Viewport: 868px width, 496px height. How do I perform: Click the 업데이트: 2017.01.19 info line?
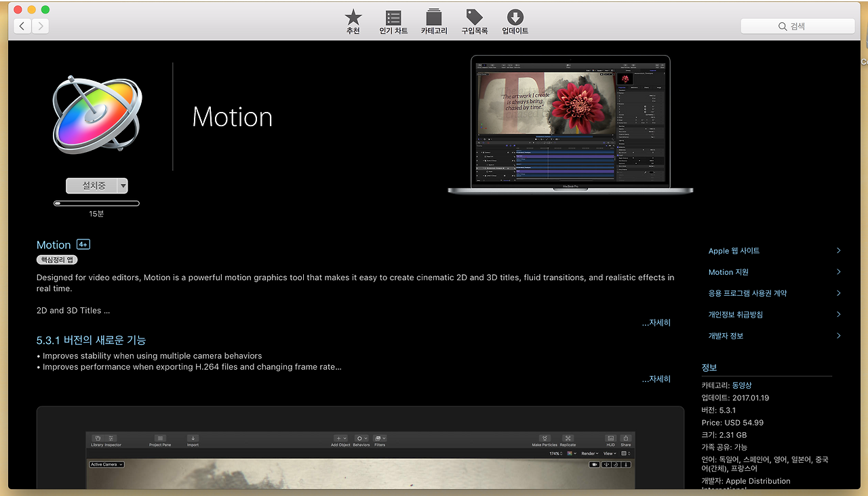pos(736,398)
